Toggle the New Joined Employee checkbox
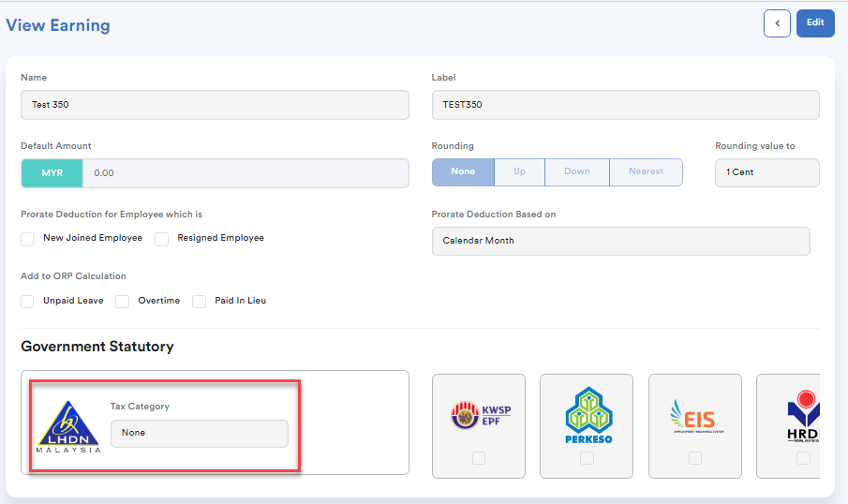 (x=27, y=239)
